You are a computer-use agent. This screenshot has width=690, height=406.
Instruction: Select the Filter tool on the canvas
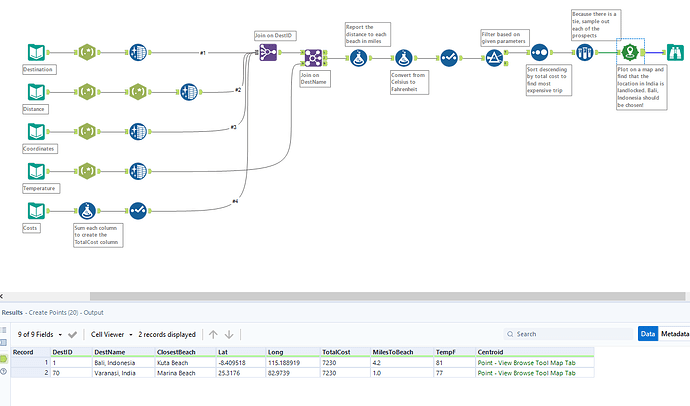[494, 56]
